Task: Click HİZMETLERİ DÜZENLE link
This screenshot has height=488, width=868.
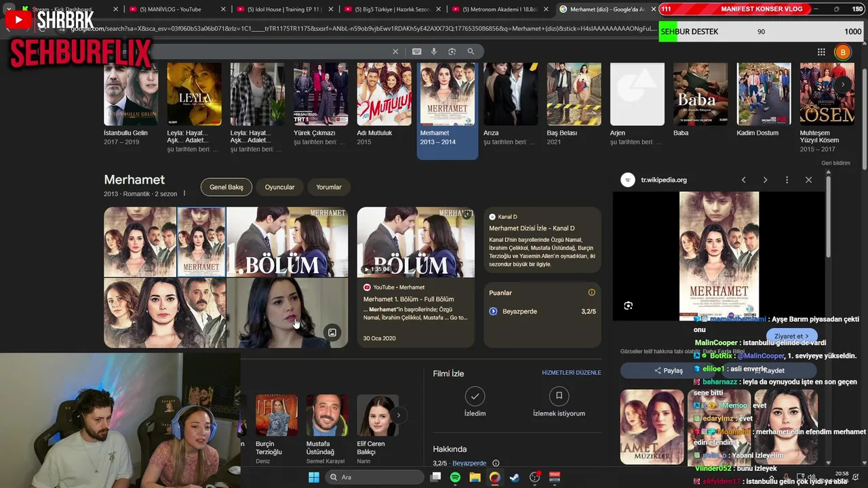Action: click(x=572, y=373)
